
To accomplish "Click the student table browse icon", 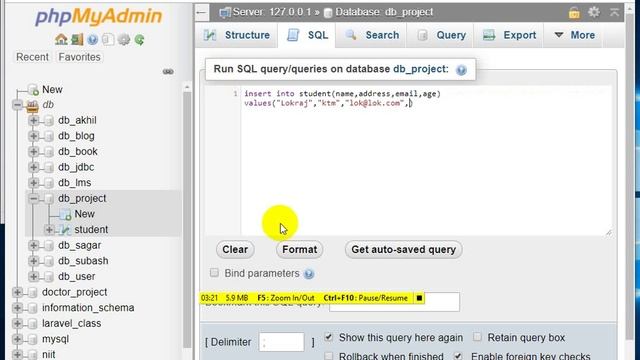I will [65, 230].
